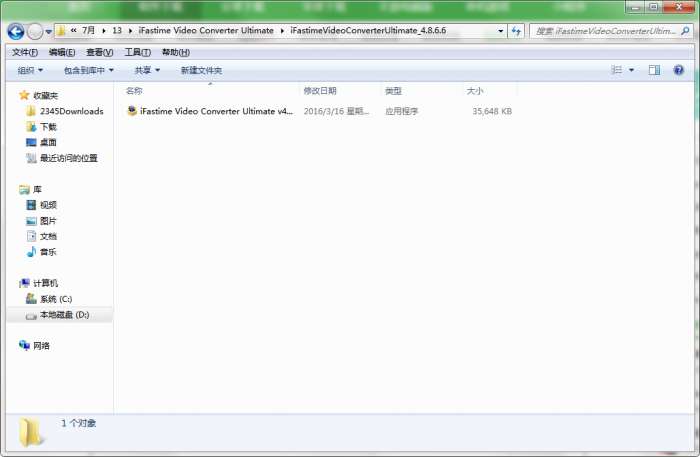
Task: Expand the 组织 dropdown
Action: [30, 71]
